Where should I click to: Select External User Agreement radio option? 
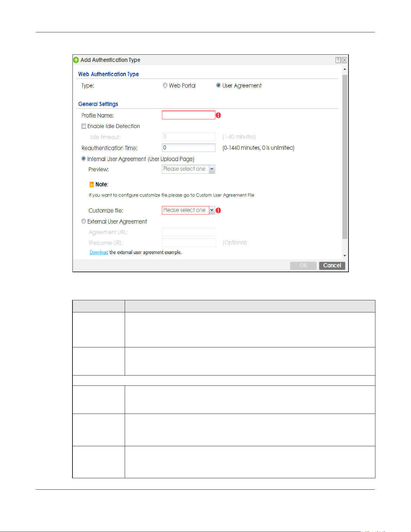pos(84,221)
